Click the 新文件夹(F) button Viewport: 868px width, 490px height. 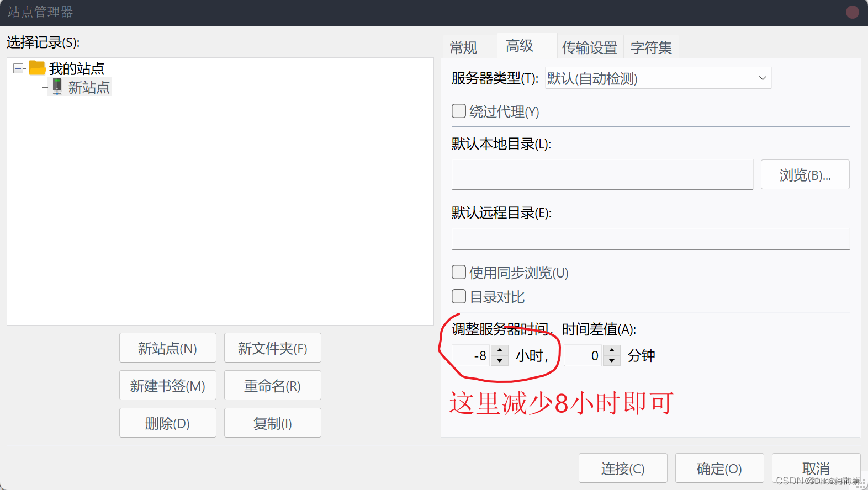(273, 348)
